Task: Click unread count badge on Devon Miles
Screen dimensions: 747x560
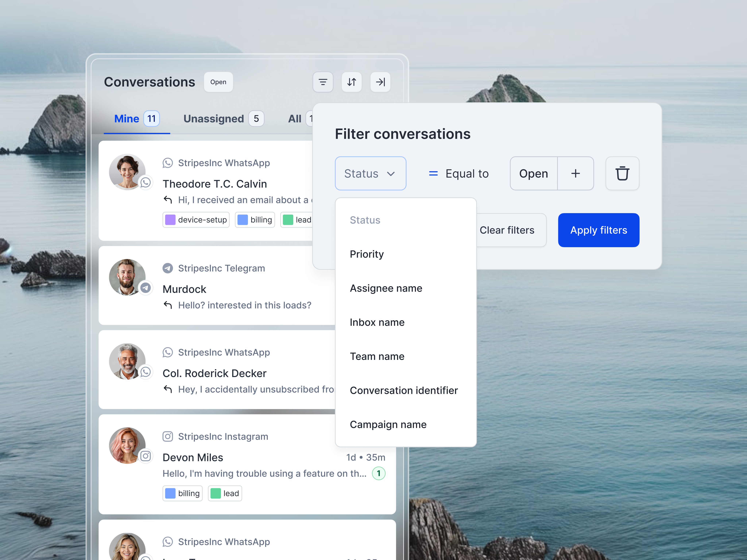Action: 379,473
